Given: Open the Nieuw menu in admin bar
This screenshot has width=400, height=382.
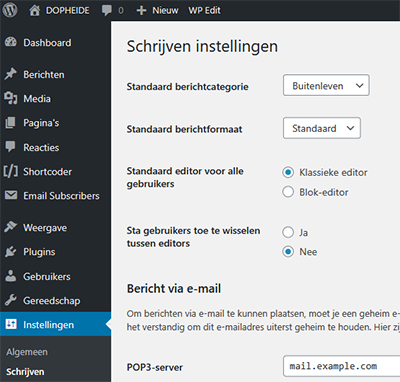Looking at the screenshot, I should point(157,10).
